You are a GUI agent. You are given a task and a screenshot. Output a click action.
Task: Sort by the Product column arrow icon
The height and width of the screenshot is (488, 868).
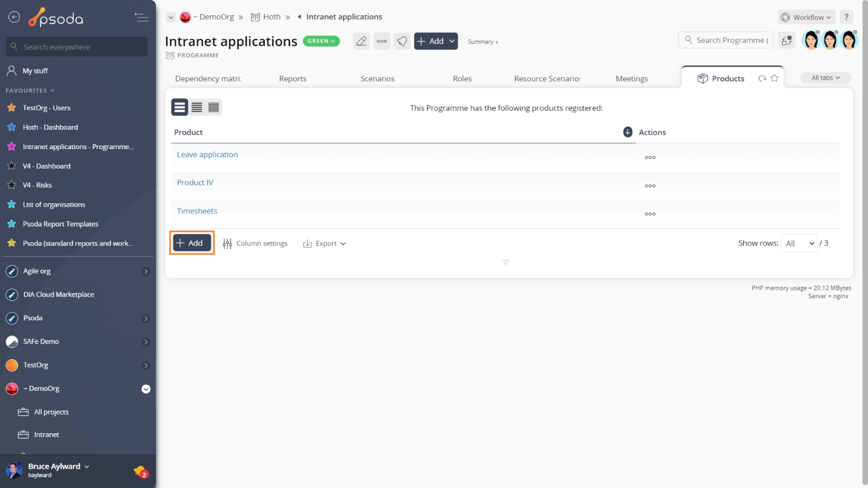pyautogui.click(x=627, y=132)
